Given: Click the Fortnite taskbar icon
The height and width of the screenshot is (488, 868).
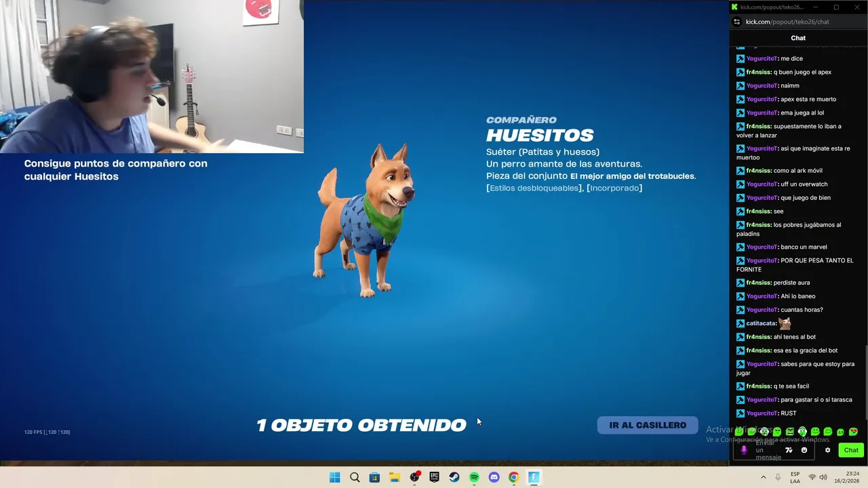Looking at the screenshot, I should point(534,477).
